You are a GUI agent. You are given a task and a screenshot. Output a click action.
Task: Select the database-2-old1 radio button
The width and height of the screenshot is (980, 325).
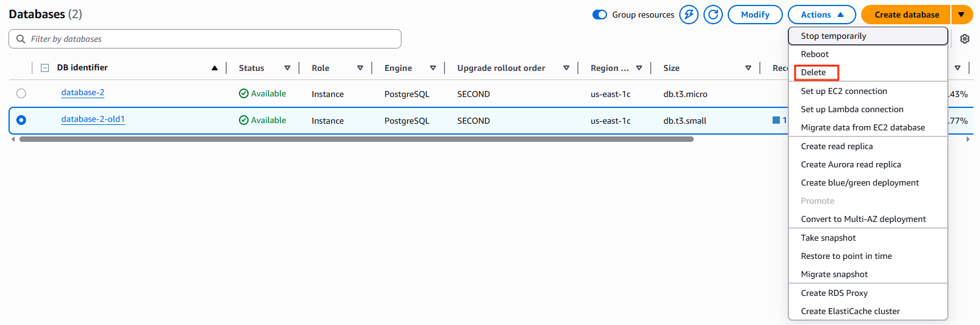coord(21,120)
